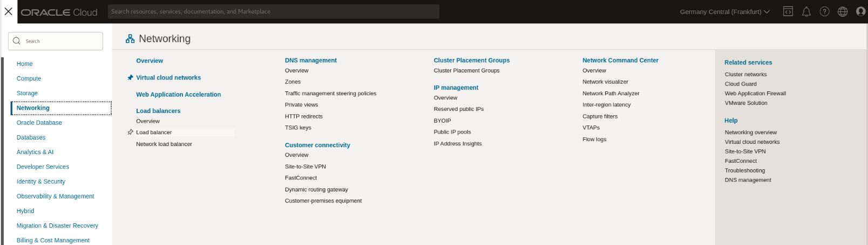Open Capture filters
868x245 pixels.
tap(600, 116)
